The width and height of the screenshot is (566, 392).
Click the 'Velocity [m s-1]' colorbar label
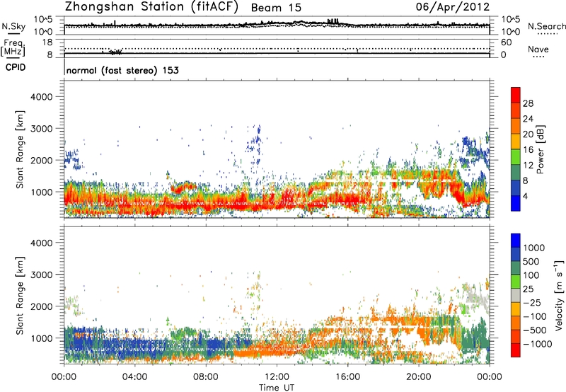coord(559,295)
